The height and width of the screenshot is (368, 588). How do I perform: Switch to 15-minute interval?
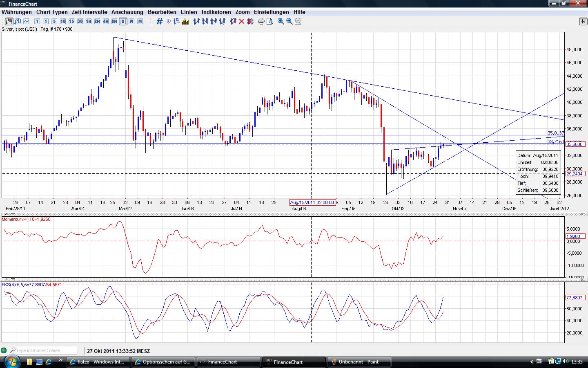point(71,21)
